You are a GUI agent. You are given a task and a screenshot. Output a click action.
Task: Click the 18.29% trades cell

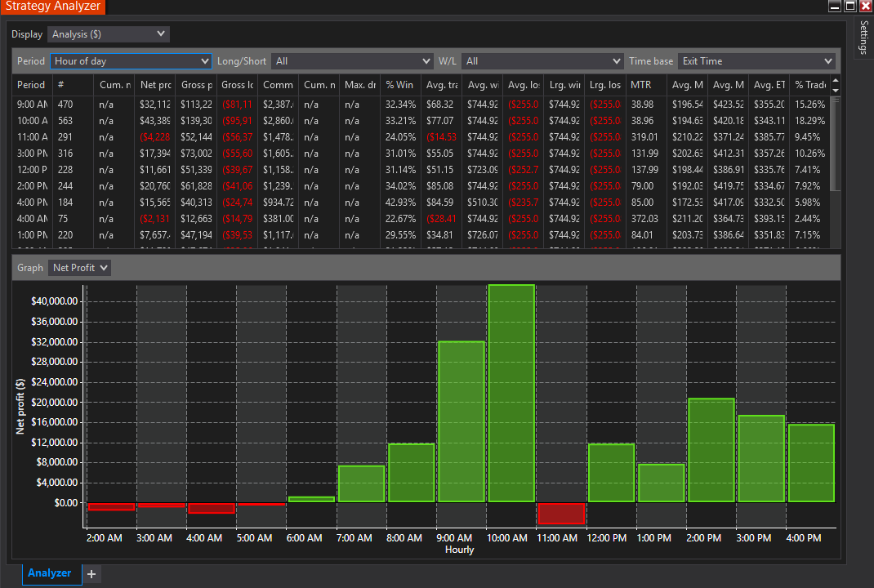point(810,120)
